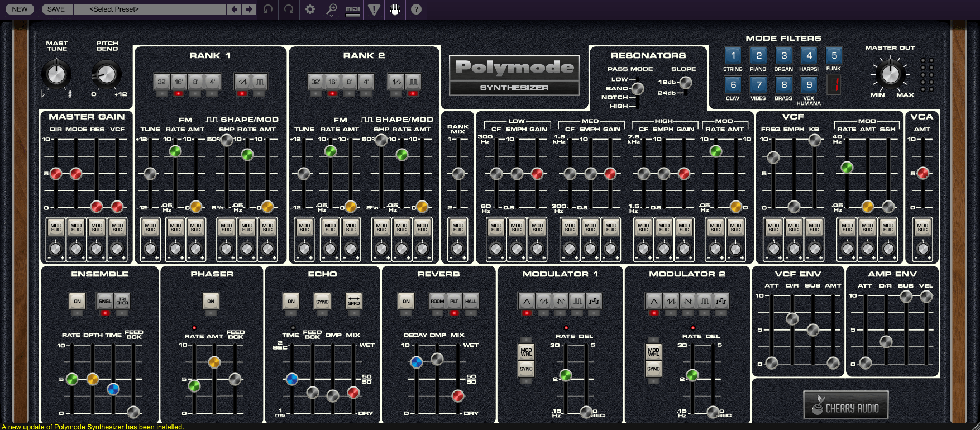
Task: Choose sawtooth wave in Modulator 2
Action: click(x=671, y=301)
